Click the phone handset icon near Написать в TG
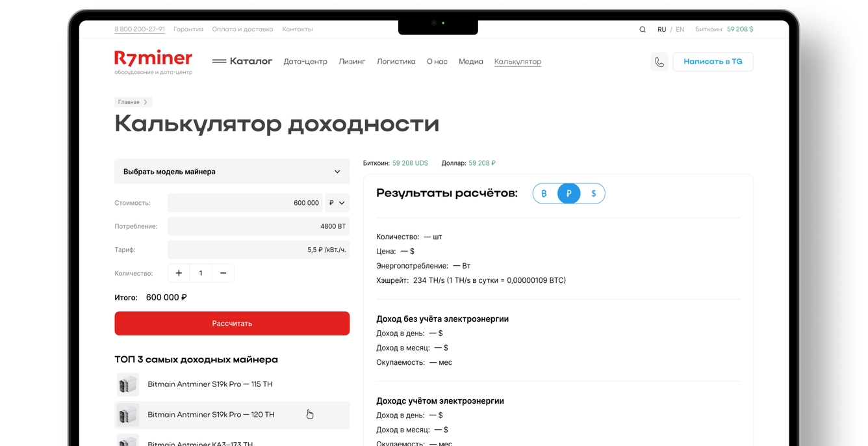Image resolution: width=868 pixels, height=446 pixels. pos(659,61)
